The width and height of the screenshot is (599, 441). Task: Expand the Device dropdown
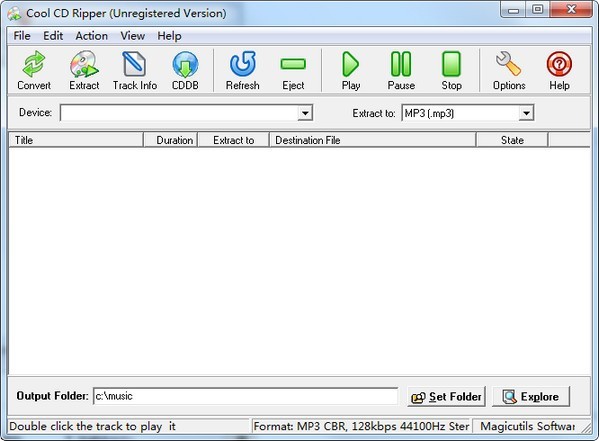[305, 113]
